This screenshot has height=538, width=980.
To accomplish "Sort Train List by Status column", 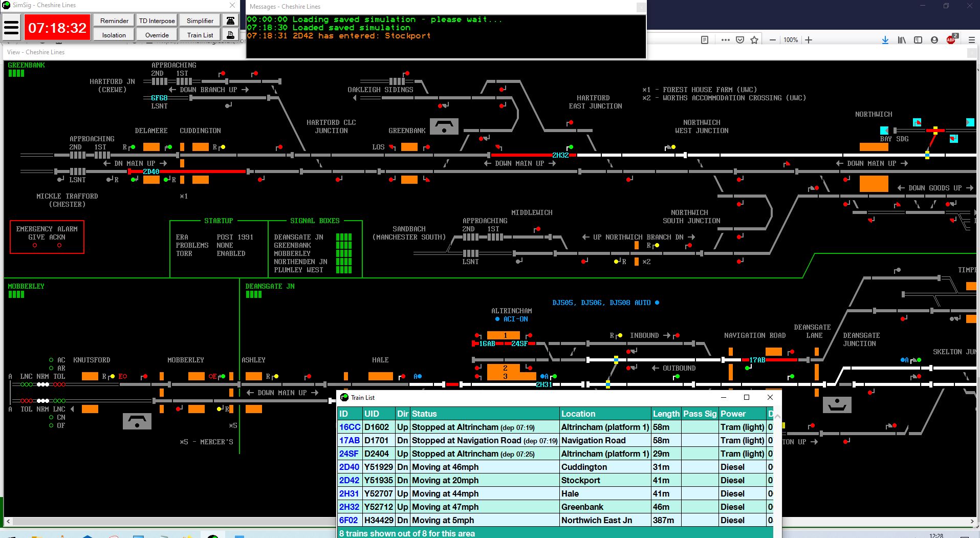I will pyautogui.click(x=485, y=414).
